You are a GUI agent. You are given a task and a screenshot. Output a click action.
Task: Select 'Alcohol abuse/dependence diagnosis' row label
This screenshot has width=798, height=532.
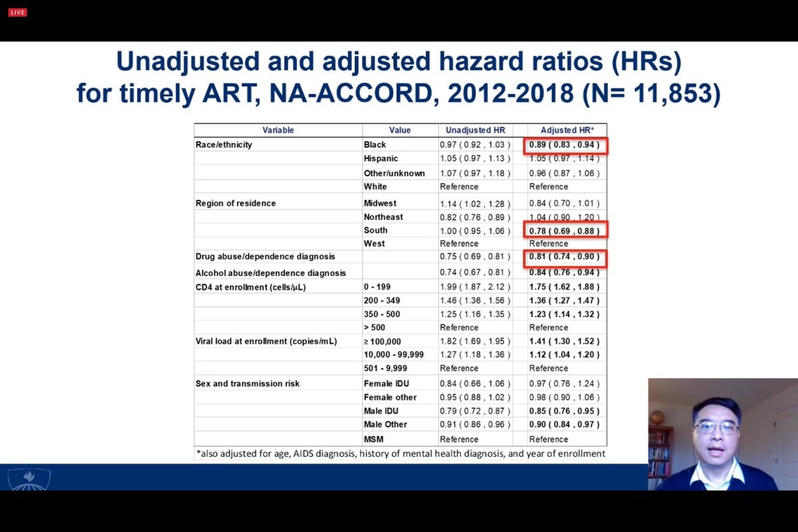coord(271,273)
